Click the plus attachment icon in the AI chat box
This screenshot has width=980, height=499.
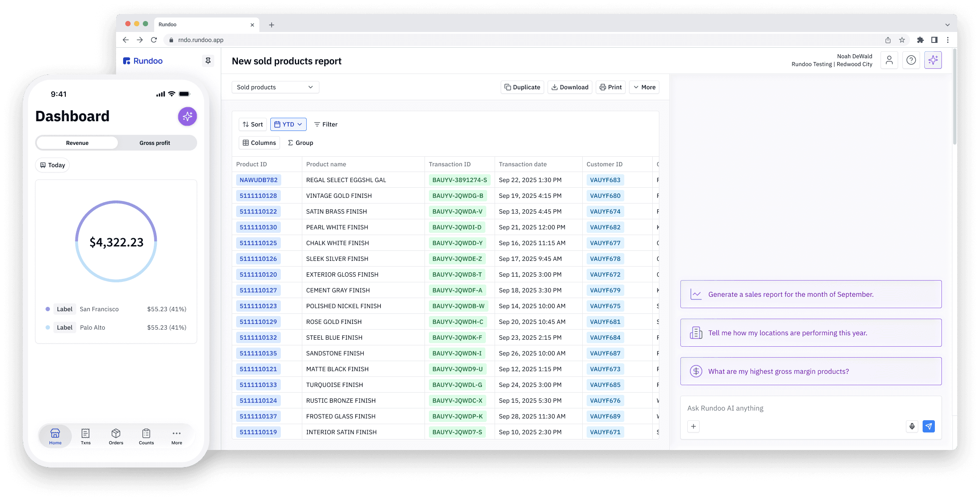(693, 426)
